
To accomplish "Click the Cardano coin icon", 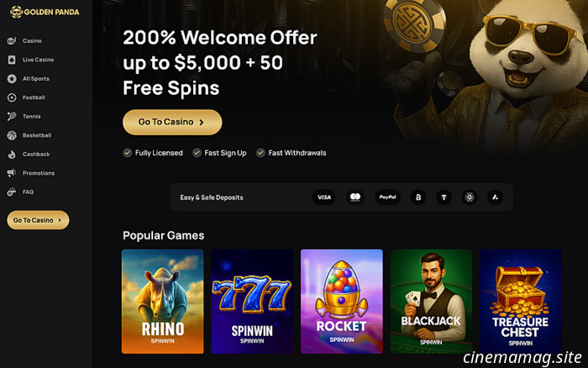I will 469,197.
